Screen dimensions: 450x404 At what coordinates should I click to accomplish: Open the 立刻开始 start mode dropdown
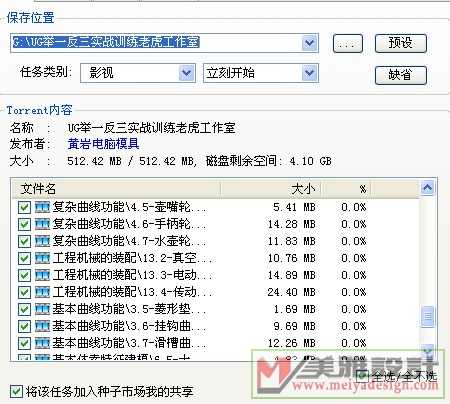click(310, 73)
